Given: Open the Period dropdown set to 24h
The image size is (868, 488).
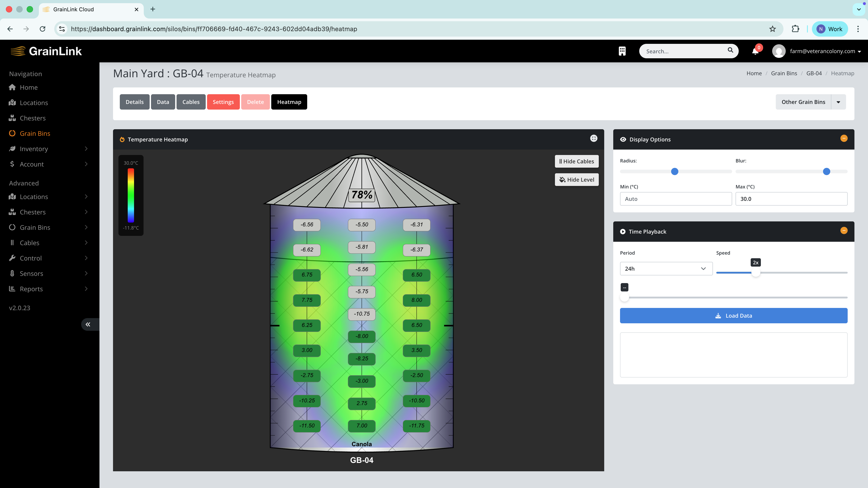Looking at the screenshot, I should point(666,268).
